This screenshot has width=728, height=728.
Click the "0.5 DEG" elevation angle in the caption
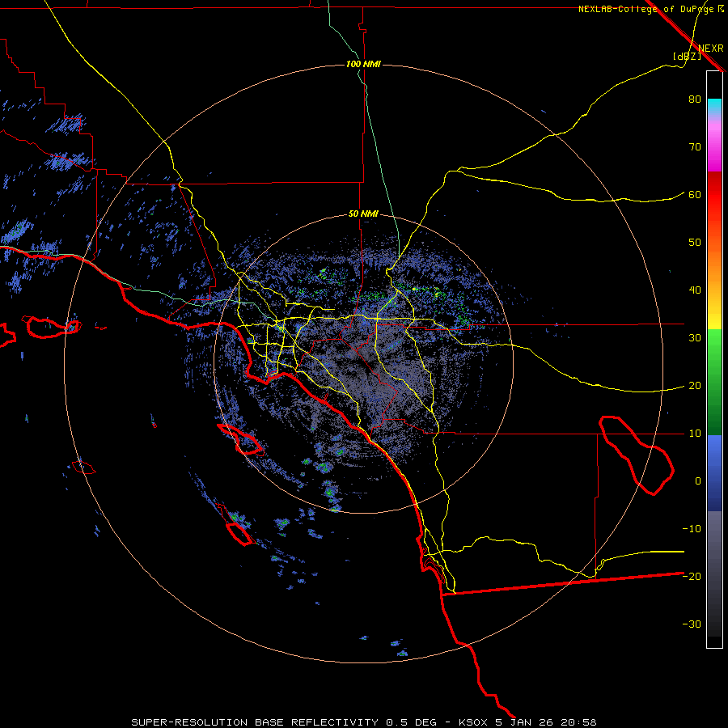tap(411, 722)
